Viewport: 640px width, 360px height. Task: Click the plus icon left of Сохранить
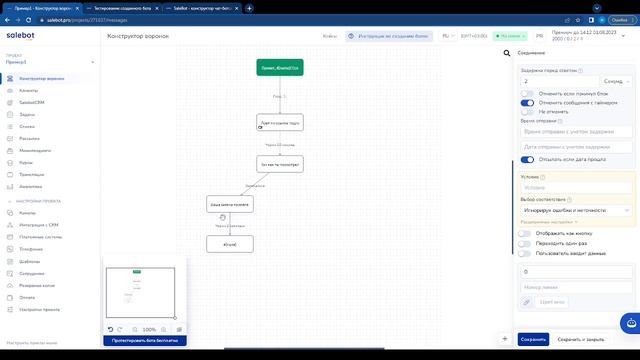point(505,339)
